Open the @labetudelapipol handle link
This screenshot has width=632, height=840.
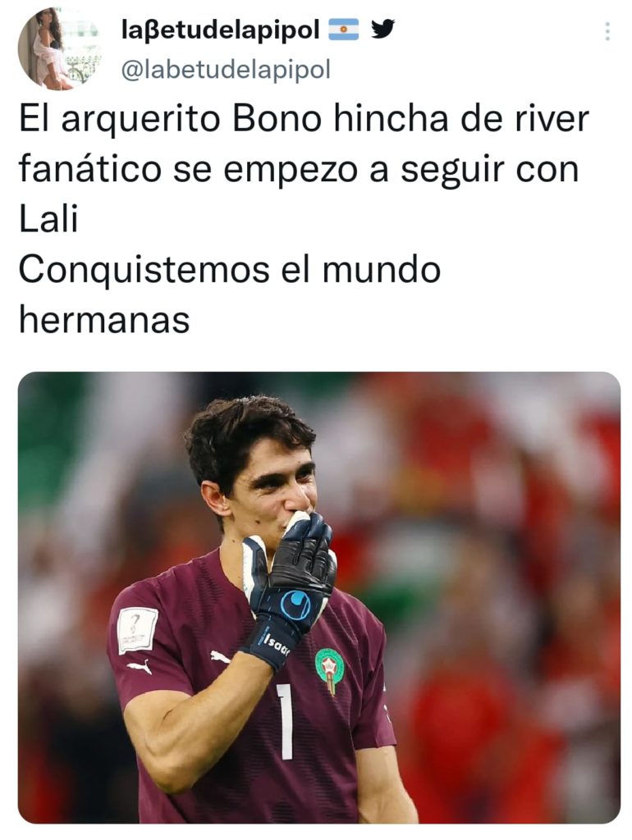pyautogui.click(x=226, y=69)
